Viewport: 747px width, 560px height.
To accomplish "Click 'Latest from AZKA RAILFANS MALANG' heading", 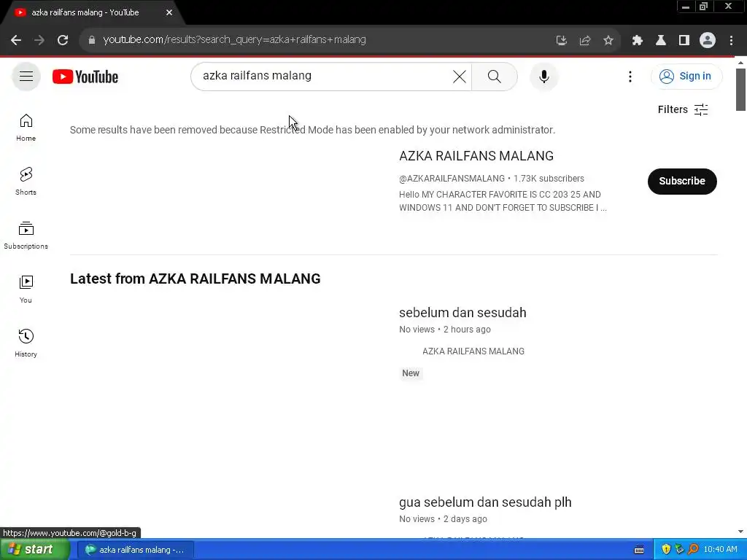I will coord(196,279).
